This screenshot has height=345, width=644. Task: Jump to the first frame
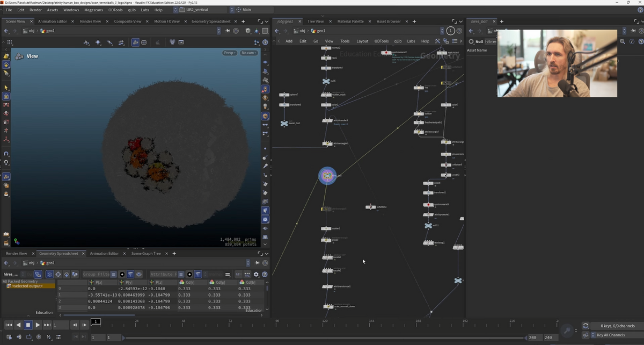(9, 325)
